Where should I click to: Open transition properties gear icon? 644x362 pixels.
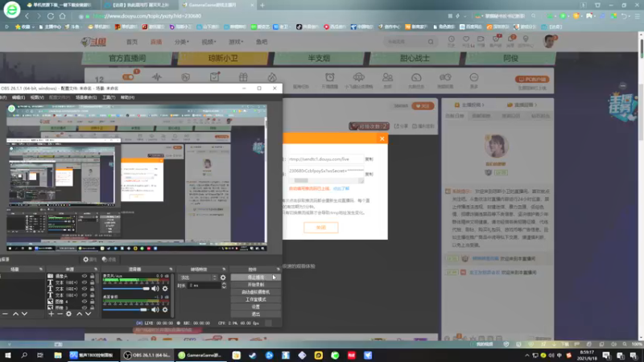pyautogui.click(x=223, y=278)
